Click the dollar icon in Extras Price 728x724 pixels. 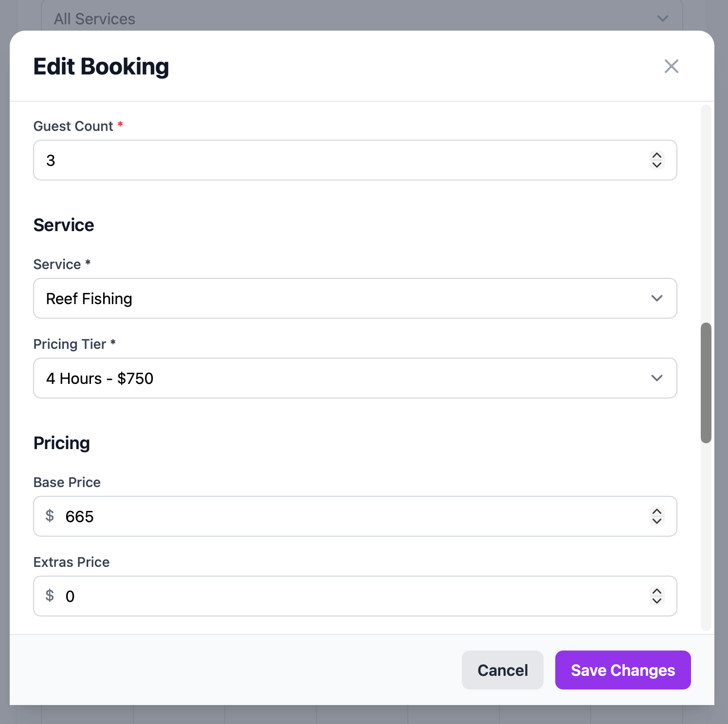coord(50,596)
